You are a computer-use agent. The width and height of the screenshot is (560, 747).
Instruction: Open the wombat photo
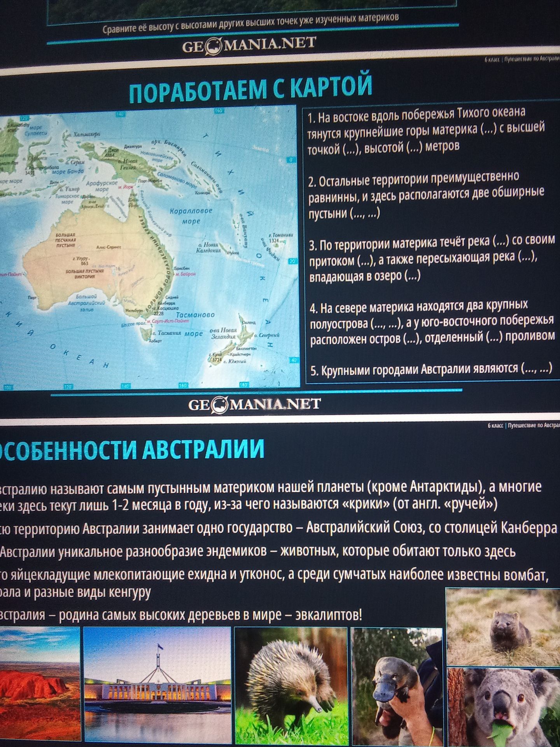pyautogui.click(x=503, y=627)
